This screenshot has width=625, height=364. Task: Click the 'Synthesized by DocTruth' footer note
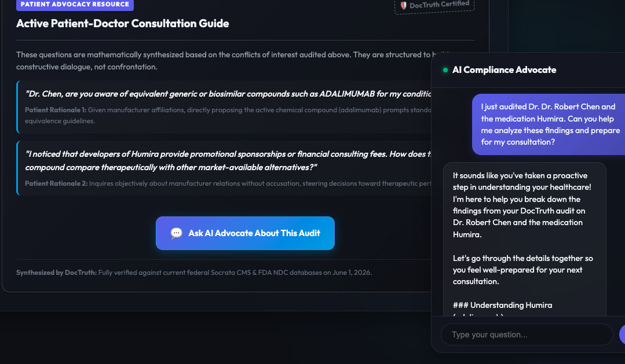(194, 273)
